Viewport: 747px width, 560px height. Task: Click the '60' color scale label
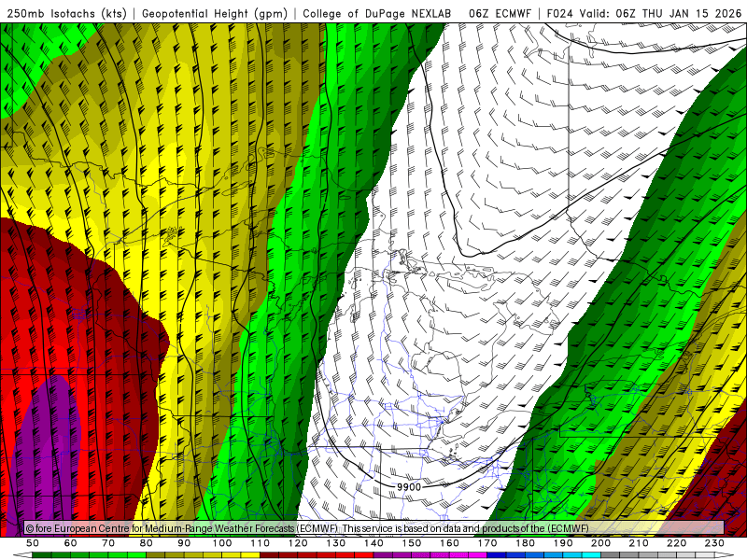tap(71, 543)
